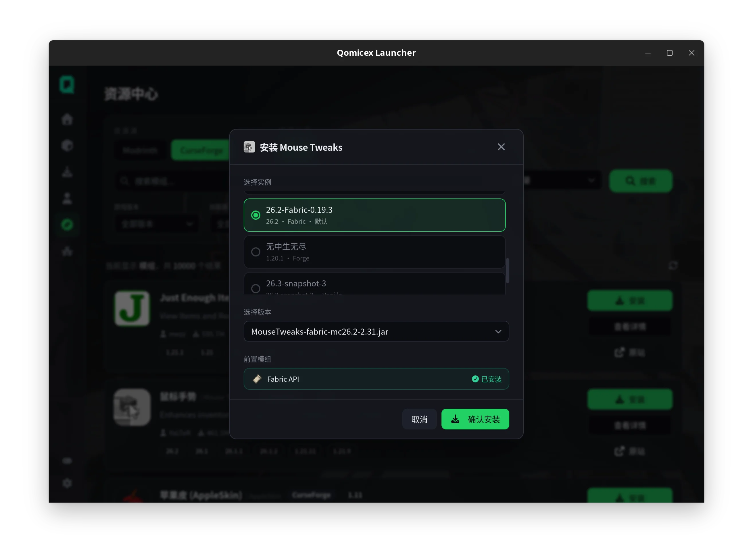Click the details button under Just Enough Items install

[630, 327]
